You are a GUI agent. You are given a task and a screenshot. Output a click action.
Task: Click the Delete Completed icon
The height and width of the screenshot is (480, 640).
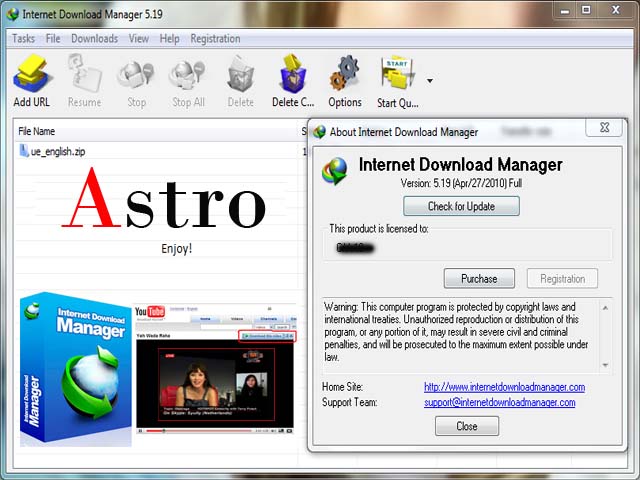click(x=293, y=74)
